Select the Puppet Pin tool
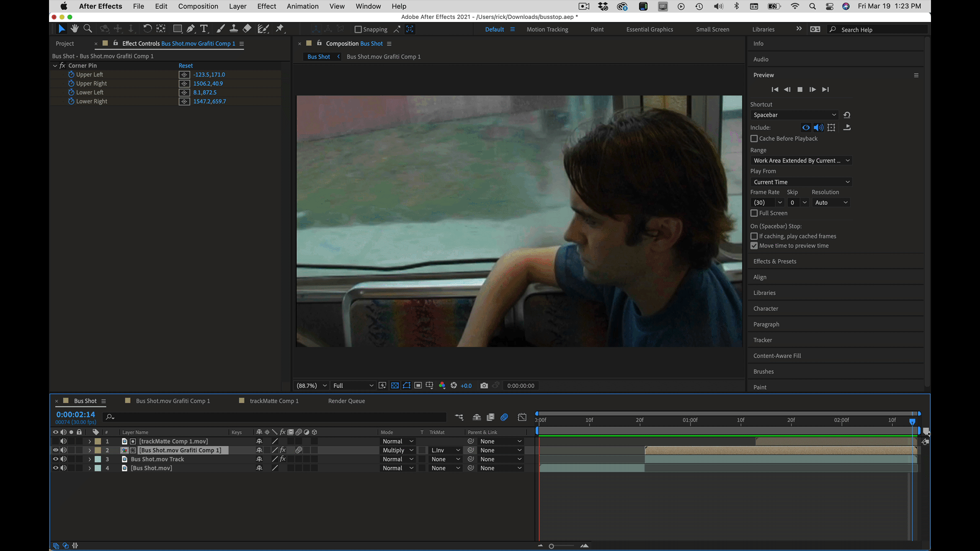The image size is (980, 551). [x=280, y=29]
